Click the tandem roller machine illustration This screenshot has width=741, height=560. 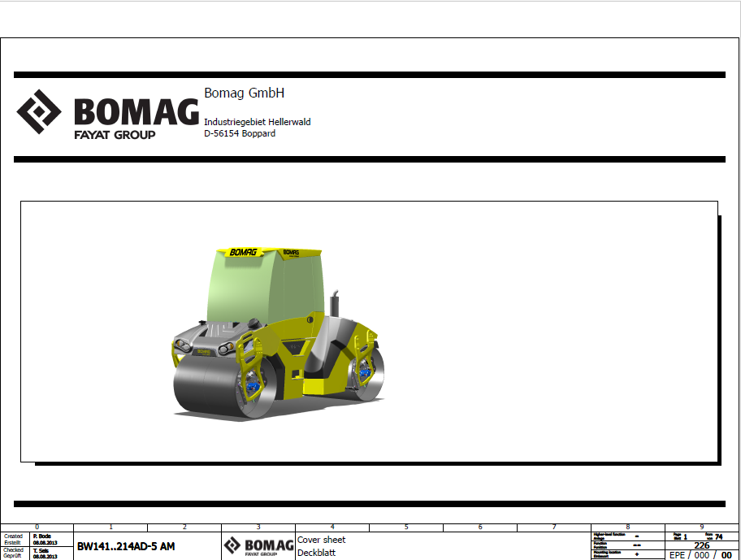[x=278, y=333]
